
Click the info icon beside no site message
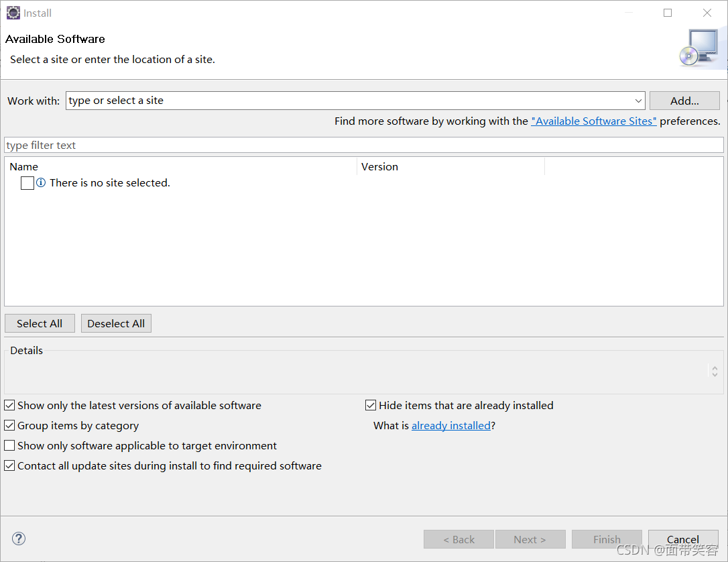41,182
